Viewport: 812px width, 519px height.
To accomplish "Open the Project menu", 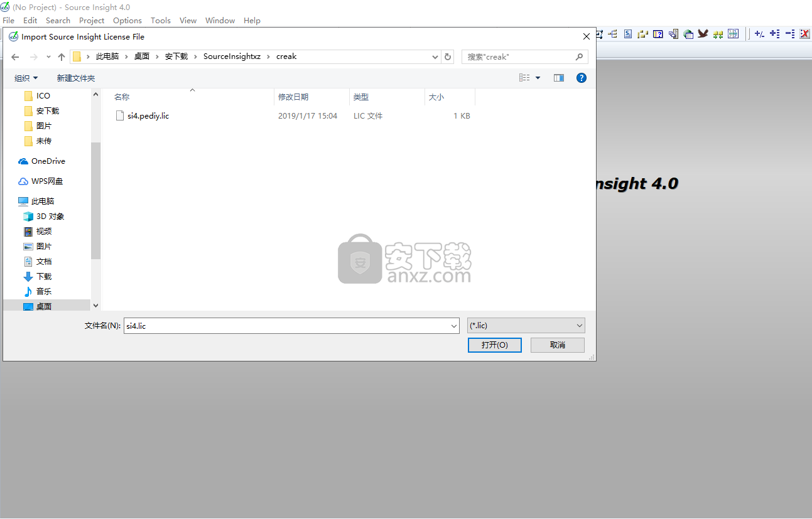I will [92, 20].
